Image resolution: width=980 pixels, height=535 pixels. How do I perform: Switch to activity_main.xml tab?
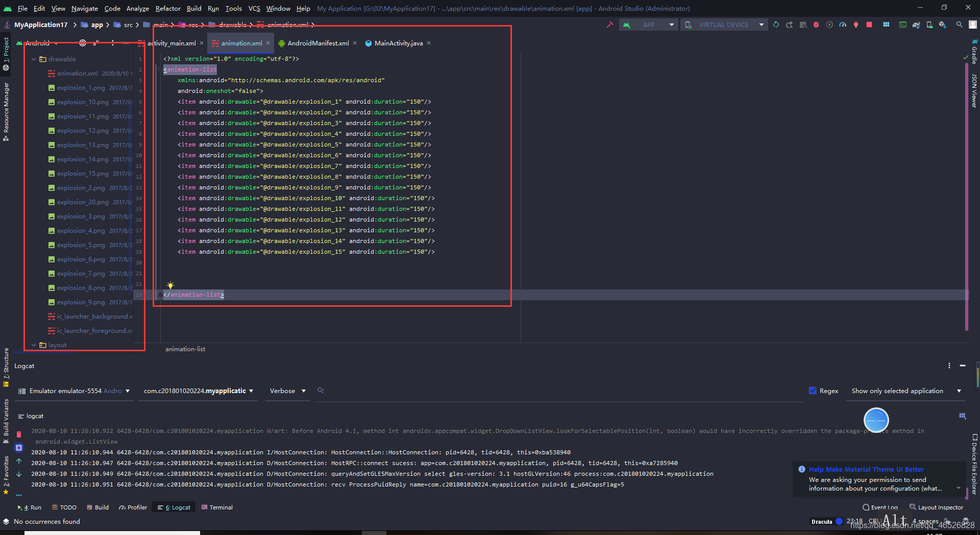(x=171, y=43)
